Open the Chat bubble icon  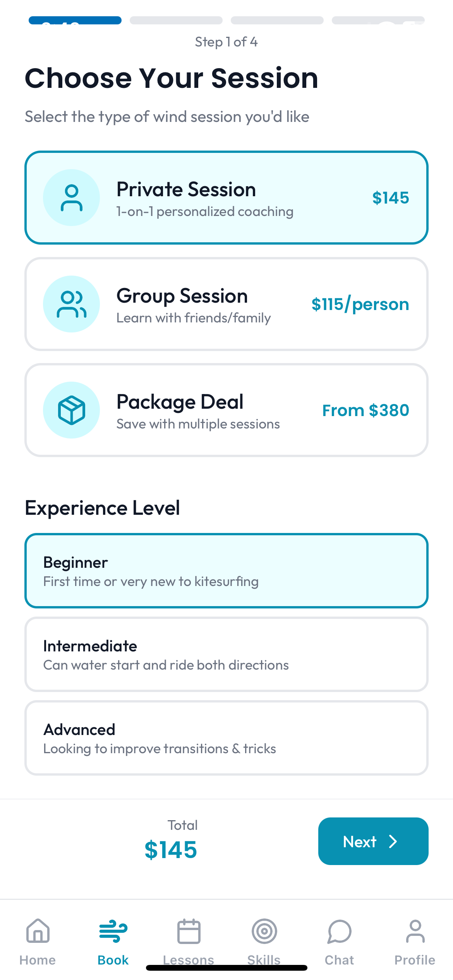[340, 931]
